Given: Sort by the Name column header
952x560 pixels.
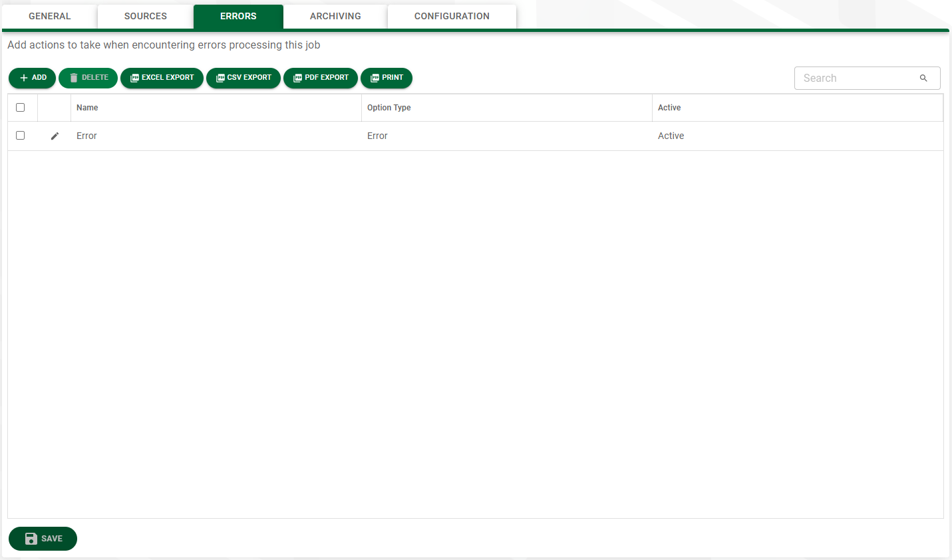Looking at the screenshot, I should pyautogui.click(x=87, y=108).
